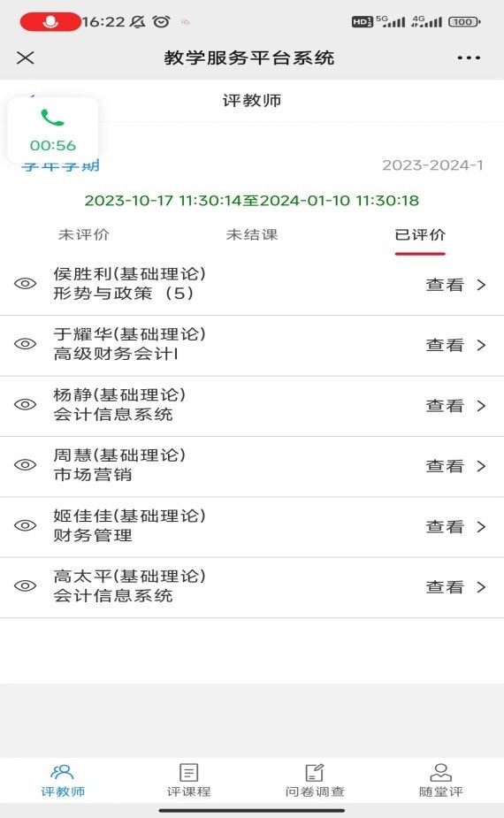Expand chevron arrow on 姬佳佳 财务管理 row

click(x=481, y=527)
